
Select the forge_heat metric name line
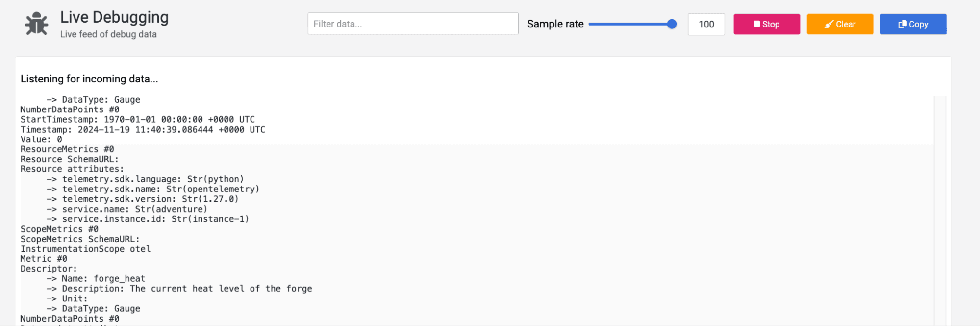(x=96, y=278)
